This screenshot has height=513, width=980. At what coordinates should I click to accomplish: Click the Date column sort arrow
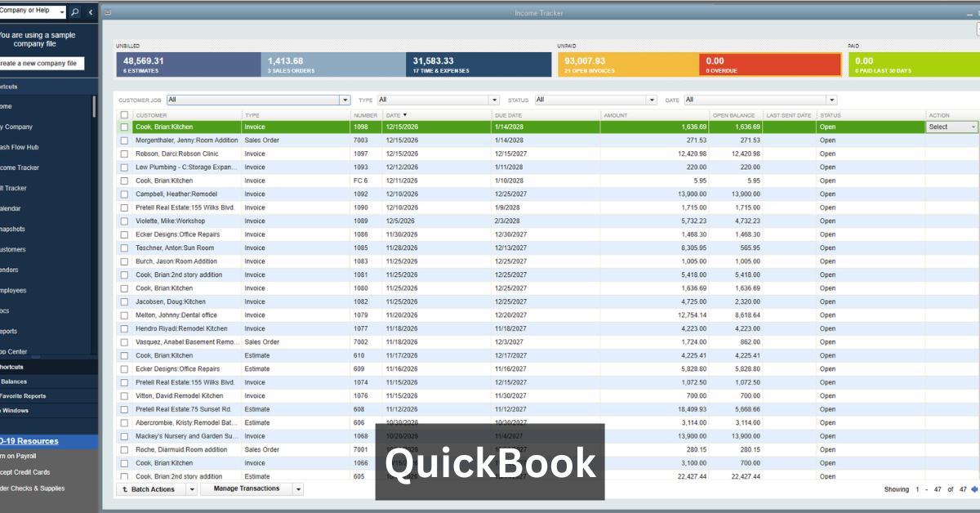[x=405, y=115]
